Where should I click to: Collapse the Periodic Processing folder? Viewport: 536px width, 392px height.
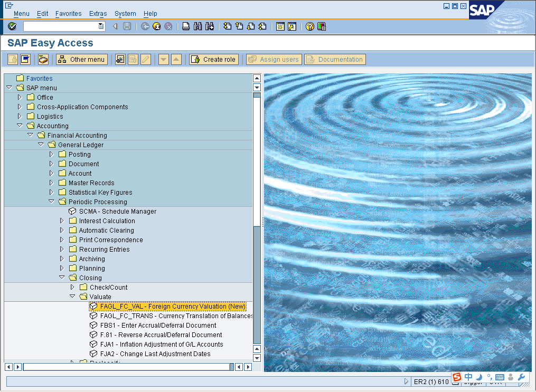coord(52,202)
